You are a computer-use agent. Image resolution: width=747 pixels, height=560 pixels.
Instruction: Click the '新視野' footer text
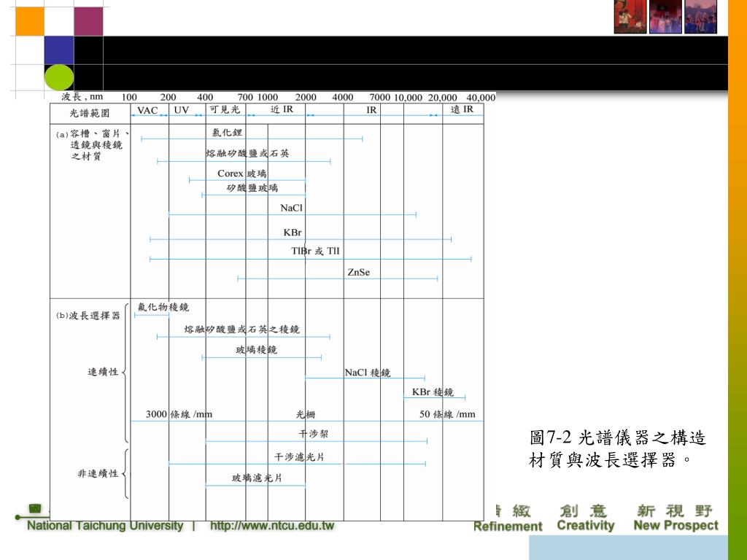(675, 510)
